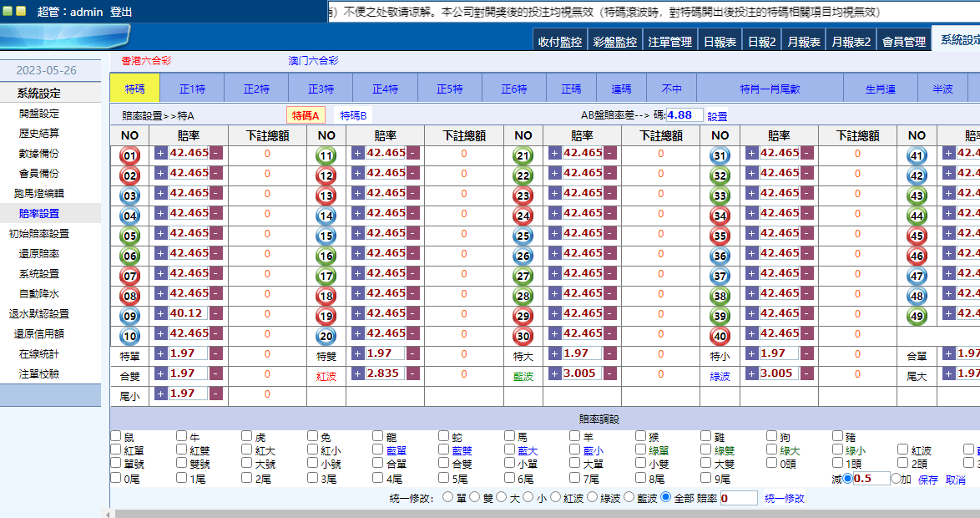Click the minus button for number 09 odds
This screenshot has height=518, width=980.
click(x=216, y=313)
